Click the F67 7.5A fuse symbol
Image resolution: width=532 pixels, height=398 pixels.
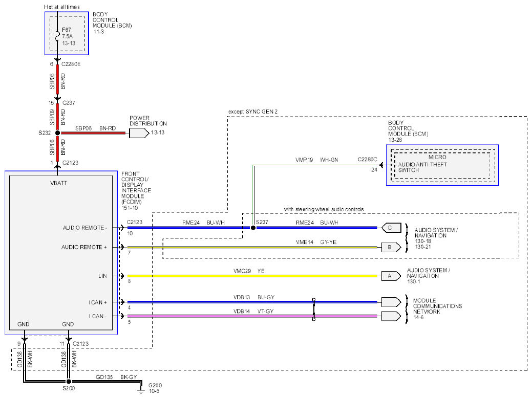coord(57,35)
